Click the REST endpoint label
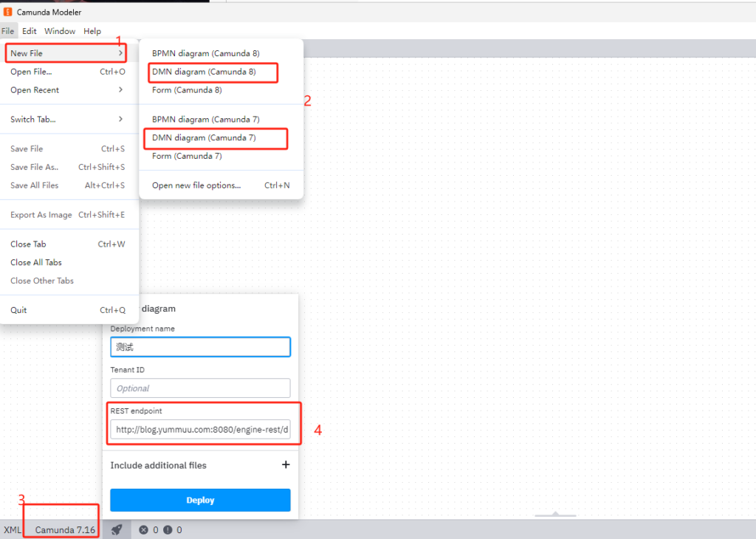 click(136, 411)
